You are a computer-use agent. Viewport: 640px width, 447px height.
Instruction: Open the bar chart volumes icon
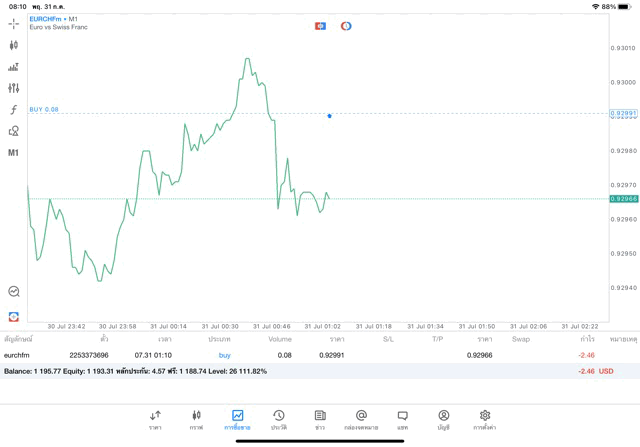pyautogui.click(x=13, y=67)
